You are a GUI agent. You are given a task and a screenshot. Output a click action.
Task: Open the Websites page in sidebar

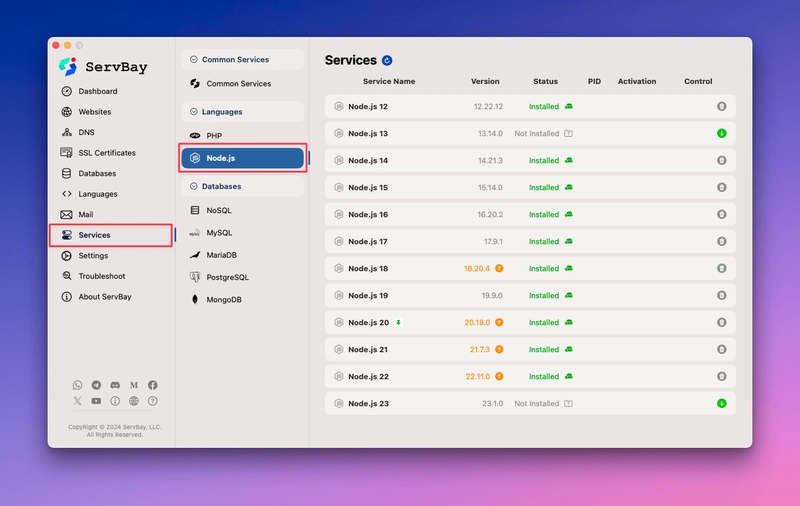click(95, 112)
